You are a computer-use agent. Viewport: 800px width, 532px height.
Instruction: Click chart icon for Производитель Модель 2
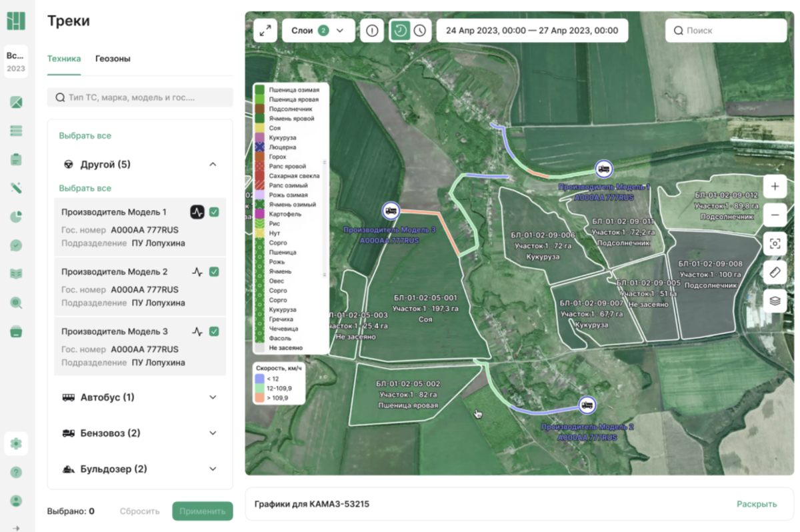click(197, 272)
